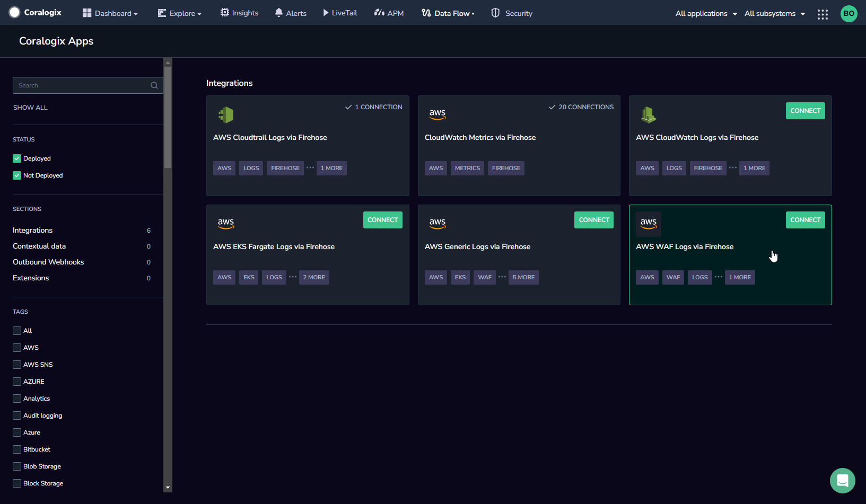Expand 1 MORE tags on CloudWatch Logs card
The image size is (866, 504).
coord(754,168)
